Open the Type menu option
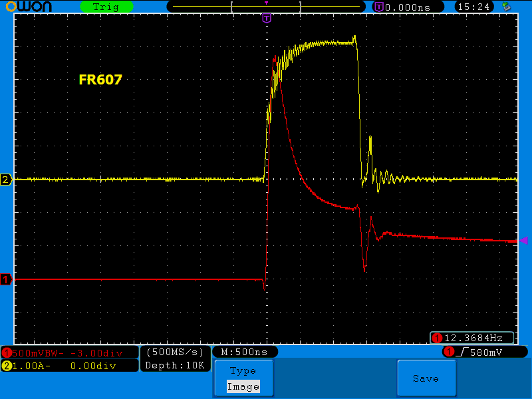The width and height of the screenshot is (532, 399). click(243, 371)
